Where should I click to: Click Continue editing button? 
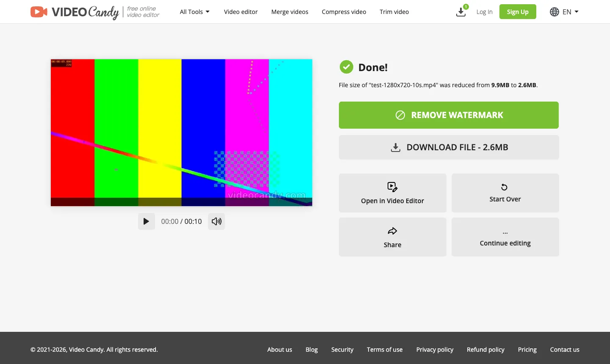pyautogui.click(x=505, y=237)
